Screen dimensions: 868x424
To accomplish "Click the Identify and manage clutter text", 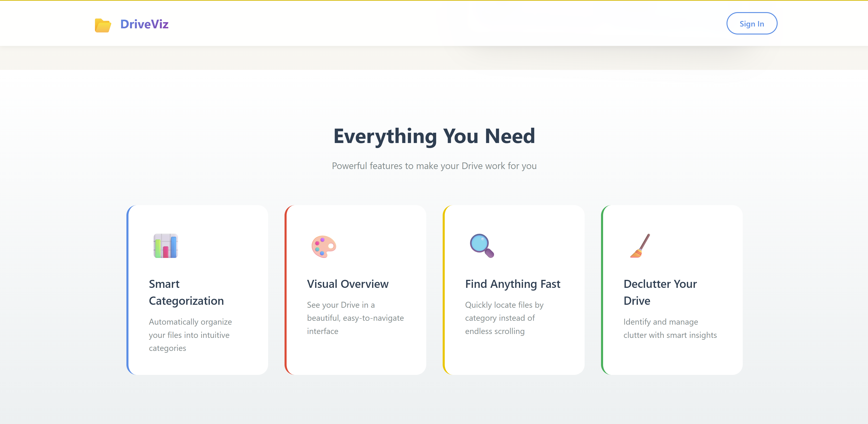I will 669,328.
